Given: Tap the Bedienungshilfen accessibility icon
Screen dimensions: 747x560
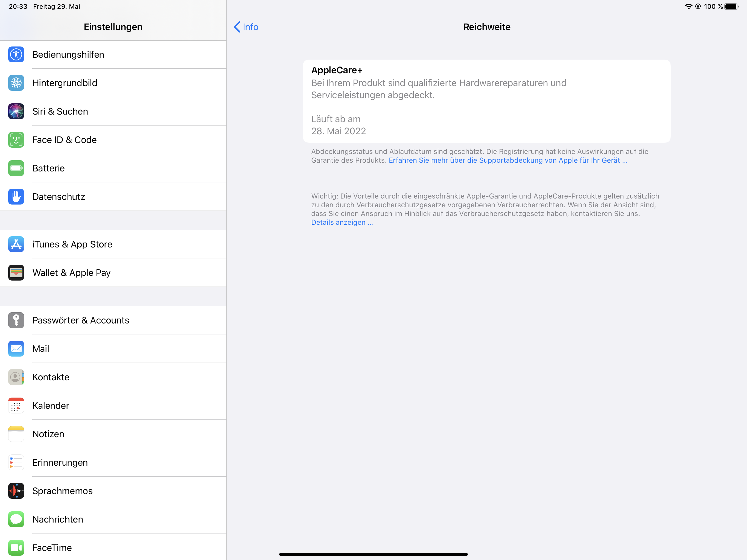Looking at the screenshot, I should pyautogui.click(x=16, y=54).
